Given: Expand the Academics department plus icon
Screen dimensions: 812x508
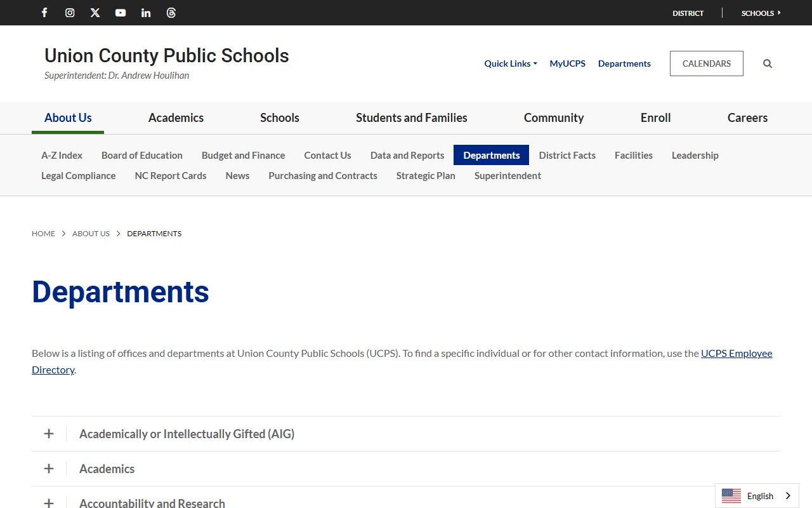Looking at the screenshot, I should pos(49,469).
